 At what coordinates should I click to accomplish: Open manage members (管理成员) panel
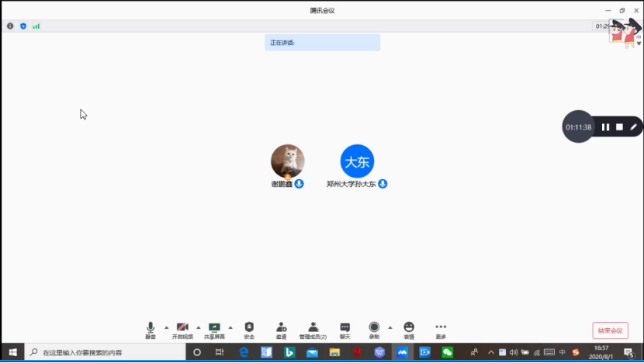click(x=313, y=329)
